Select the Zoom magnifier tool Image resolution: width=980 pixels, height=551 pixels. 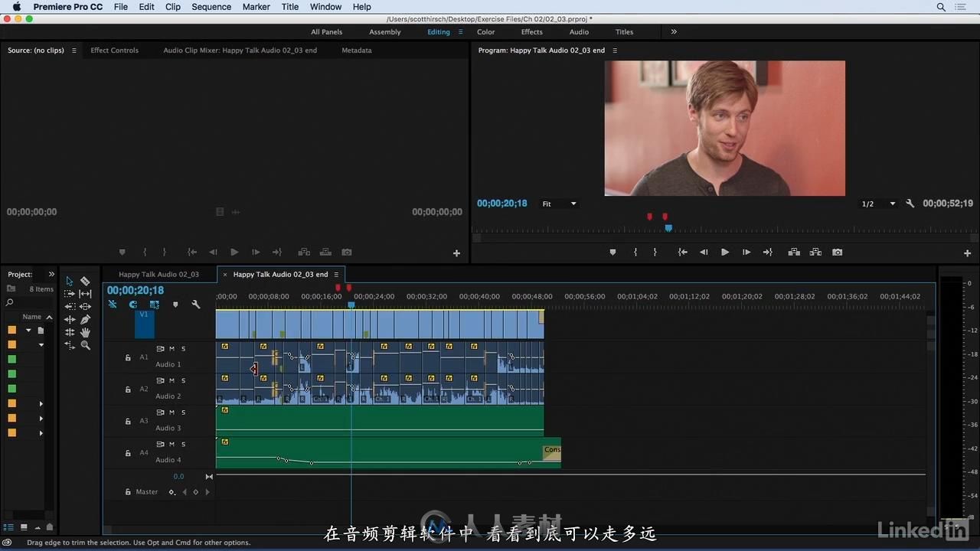click(85, 345)
